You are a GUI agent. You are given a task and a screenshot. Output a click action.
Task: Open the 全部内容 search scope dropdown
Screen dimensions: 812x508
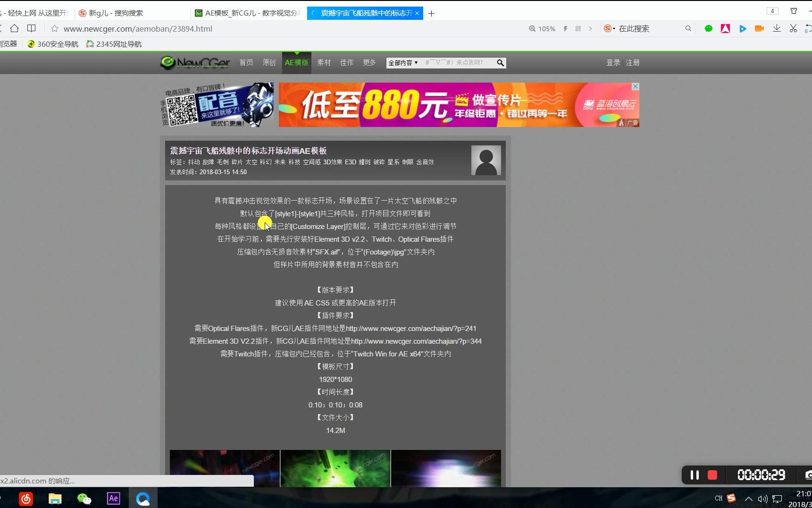(403, 63)
